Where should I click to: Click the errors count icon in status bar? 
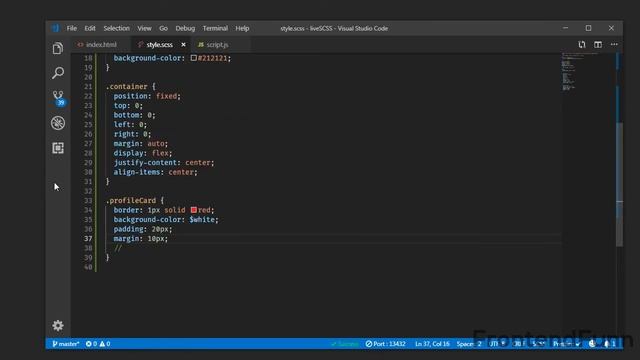[91, 344]
